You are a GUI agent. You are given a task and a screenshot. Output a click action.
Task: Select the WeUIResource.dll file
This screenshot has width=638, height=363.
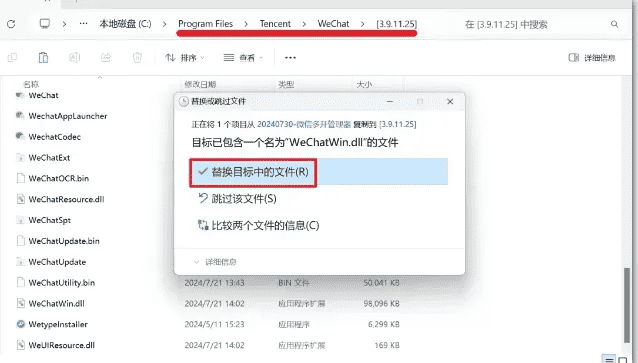coord(61,345)
